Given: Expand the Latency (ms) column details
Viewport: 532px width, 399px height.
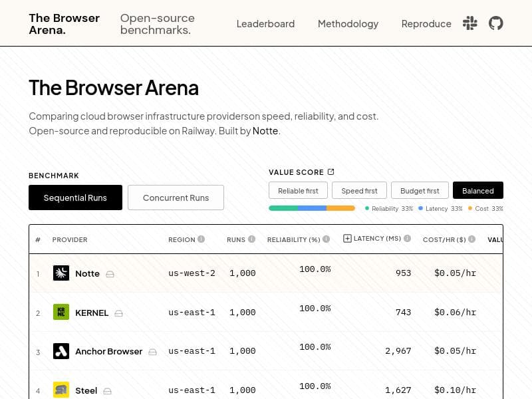Looking at the screenshot, I should click(347, 237).
